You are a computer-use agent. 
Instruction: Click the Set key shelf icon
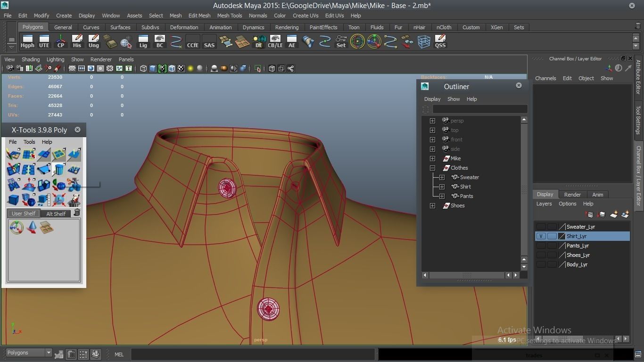click(341, 41)
